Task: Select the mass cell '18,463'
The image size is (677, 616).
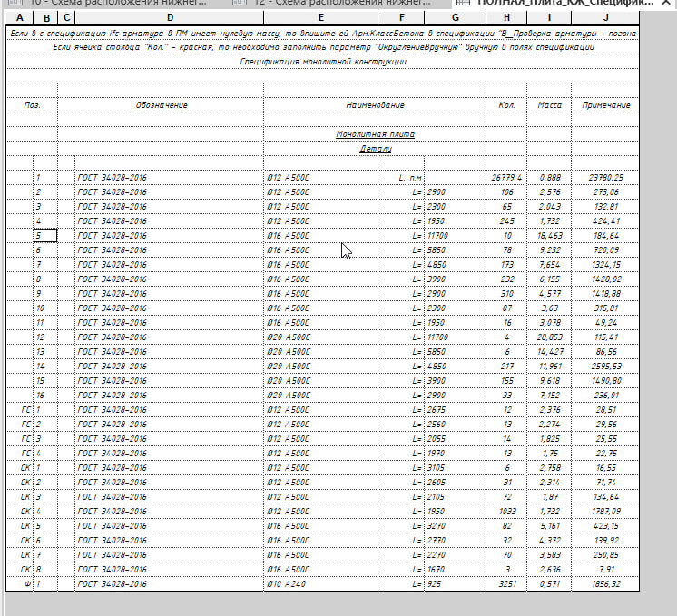Action: (549, 236)
